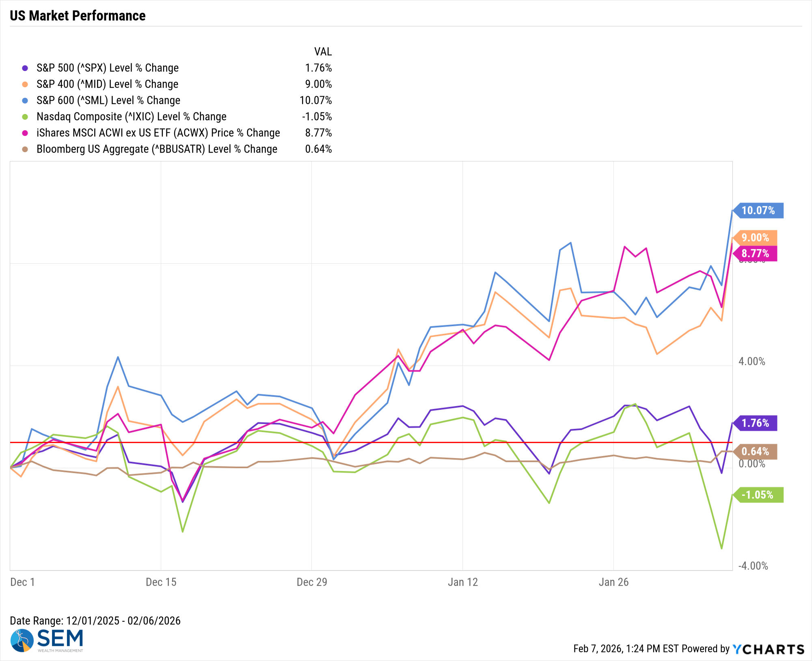Click the blue 10.07% value flag
812x661 pixels.
(758, 211)
